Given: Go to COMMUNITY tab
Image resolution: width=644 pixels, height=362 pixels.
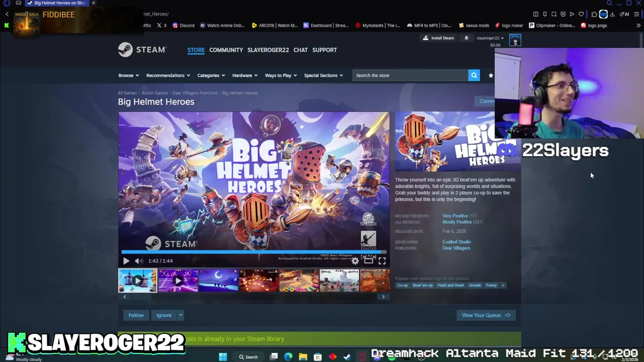Looking at the screenshot, I should [x=226, y=50].
